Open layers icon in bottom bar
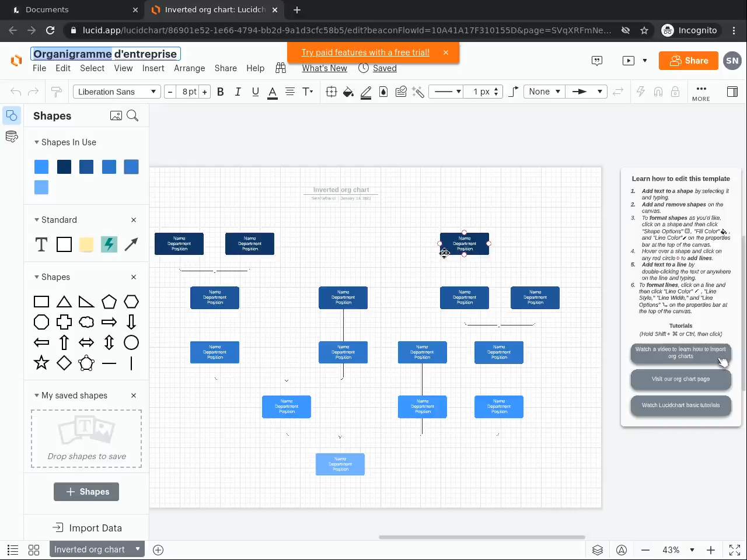The image size is (747, 560). click(x=598, y=549)
